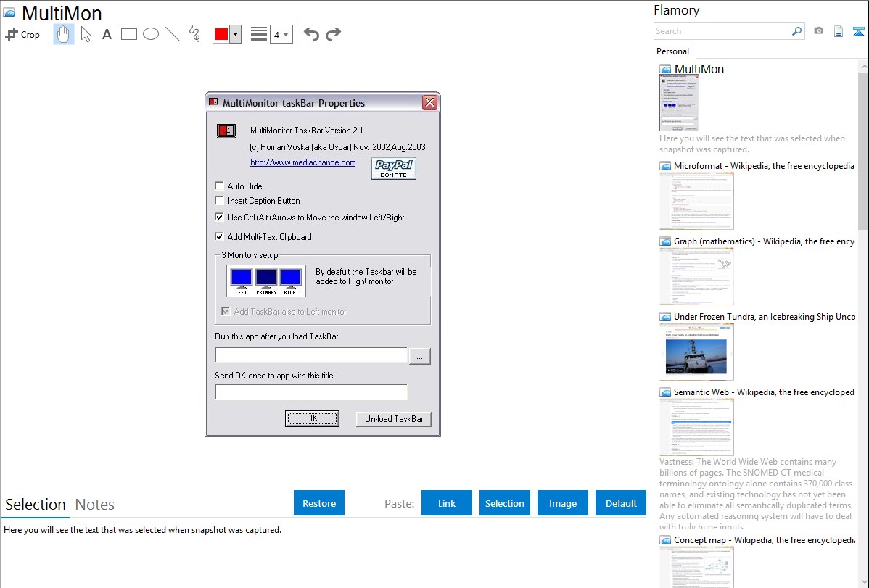Viewport: 869px width, 588px height.
Task: Activate the hand pan tool
Action: (x=64, y=34)
